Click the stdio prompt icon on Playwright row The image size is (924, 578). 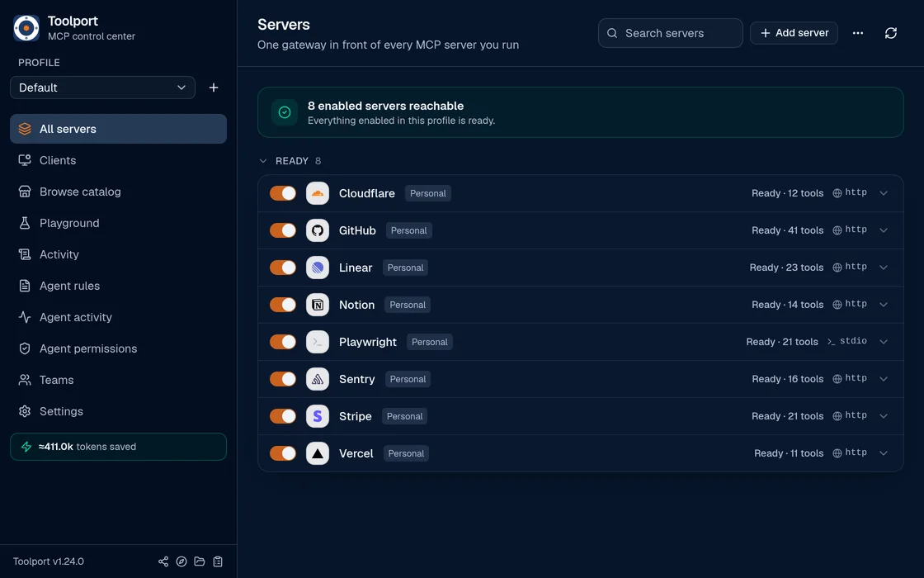[x=831, y=342]
